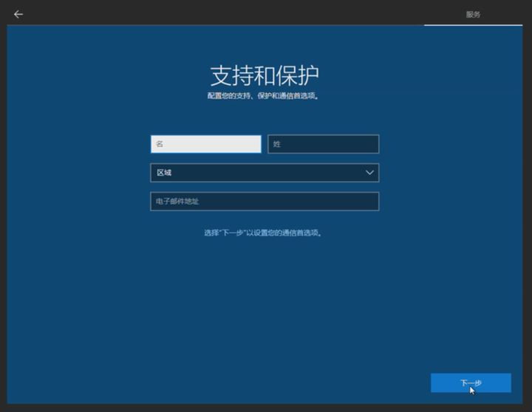Click the 支持和保护 page heading

[x=265, y=76]
